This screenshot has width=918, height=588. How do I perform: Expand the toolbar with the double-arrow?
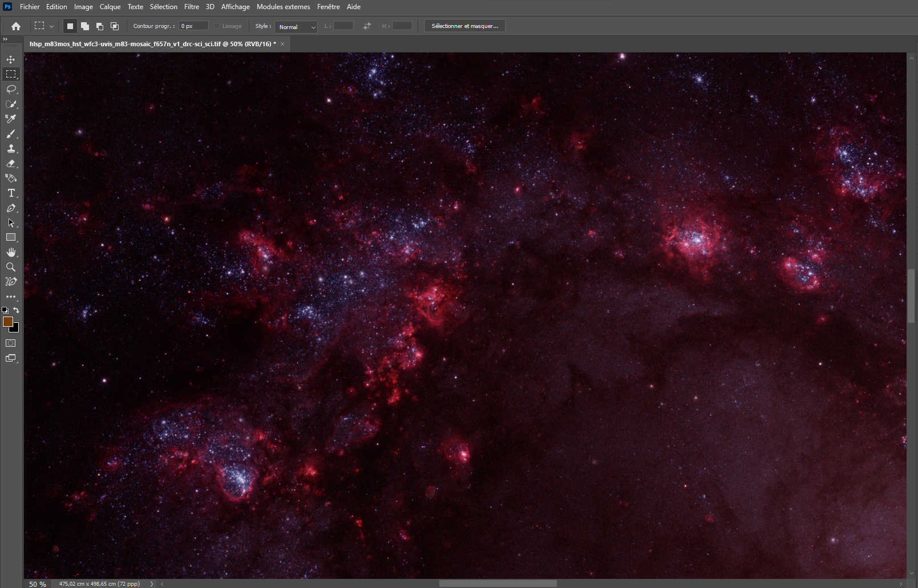pos(5,39)
